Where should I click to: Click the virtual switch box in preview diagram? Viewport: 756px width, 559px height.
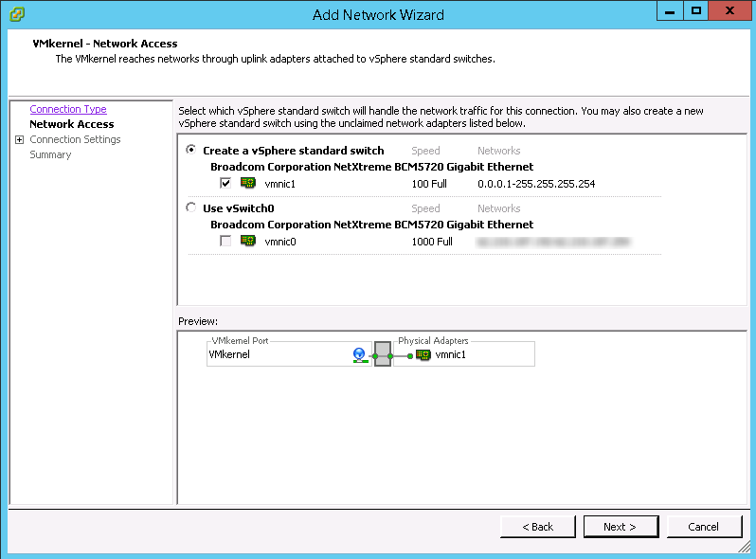tap(383, 354)
